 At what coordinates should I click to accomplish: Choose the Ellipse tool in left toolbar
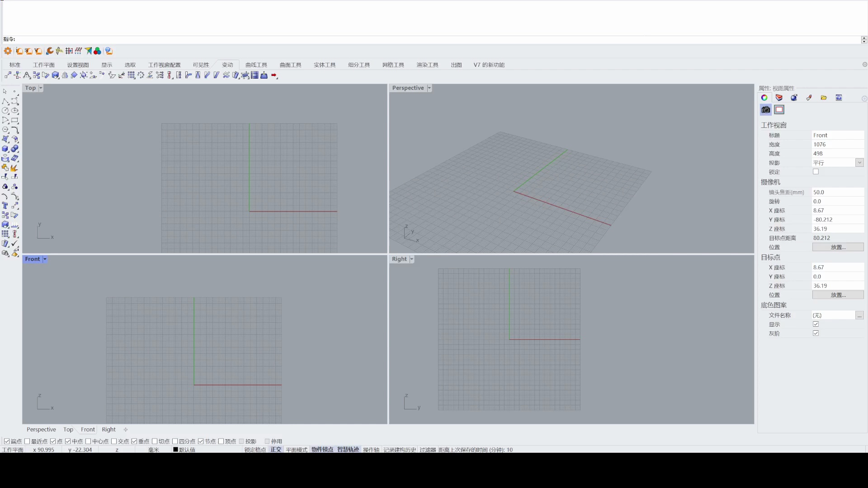pyautogui.click(x=15, y=111)
